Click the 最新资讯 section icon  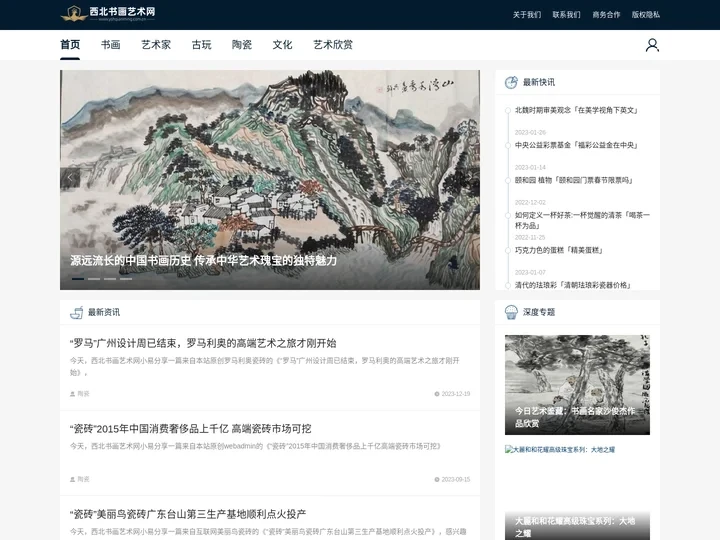coord(76,312)
